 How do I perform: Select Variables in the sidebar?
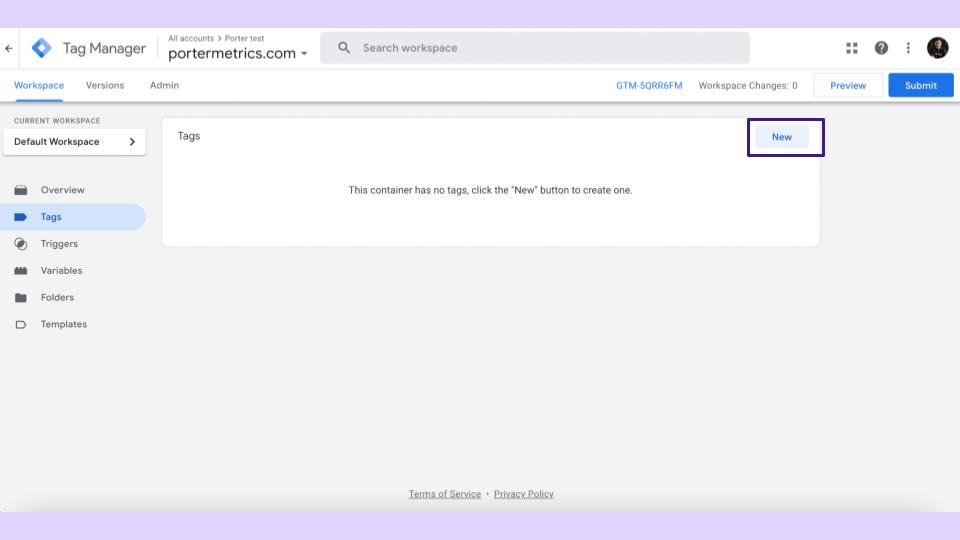point(73,271)
